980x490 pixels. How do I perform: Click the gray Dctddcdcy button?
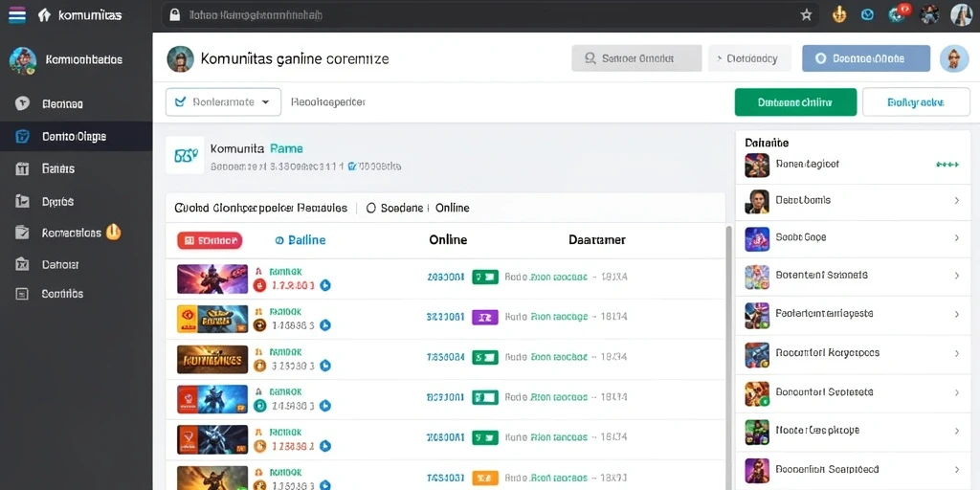pyautogui.click(x=749, y=58)
